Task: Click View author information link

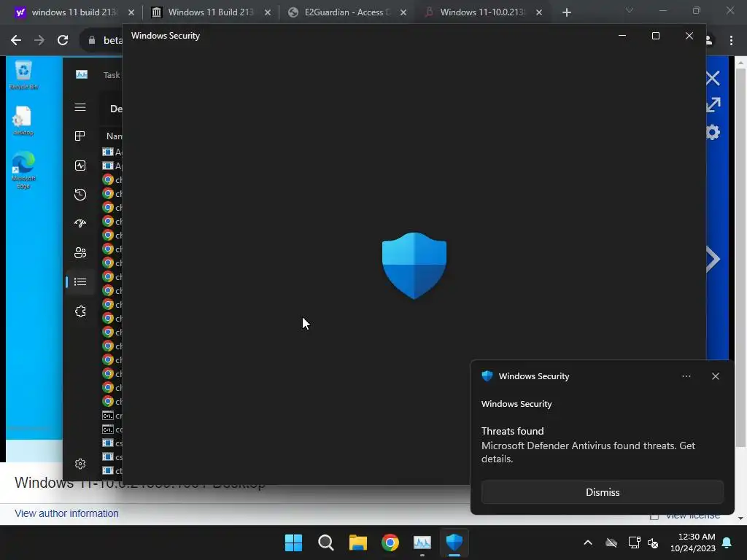Action: [66, 513]
